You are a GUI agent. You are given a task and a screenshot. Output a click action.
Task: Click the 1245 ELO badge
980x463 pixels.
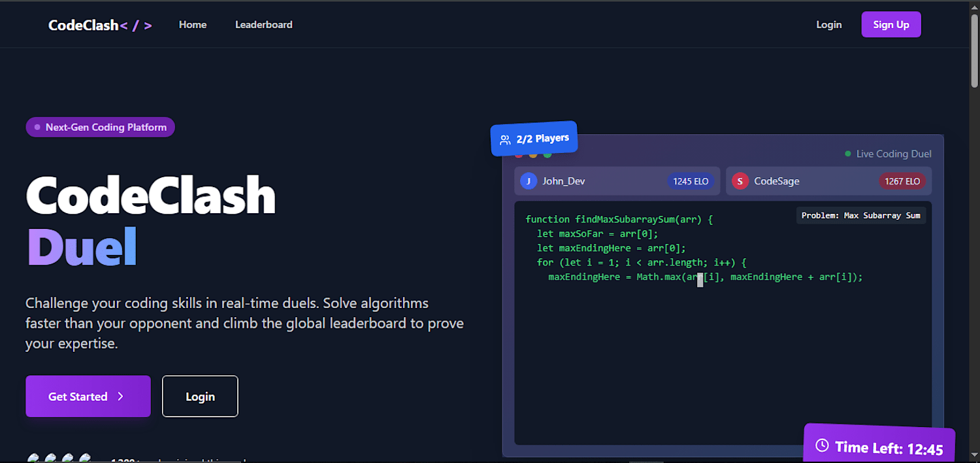click(691, 181)
